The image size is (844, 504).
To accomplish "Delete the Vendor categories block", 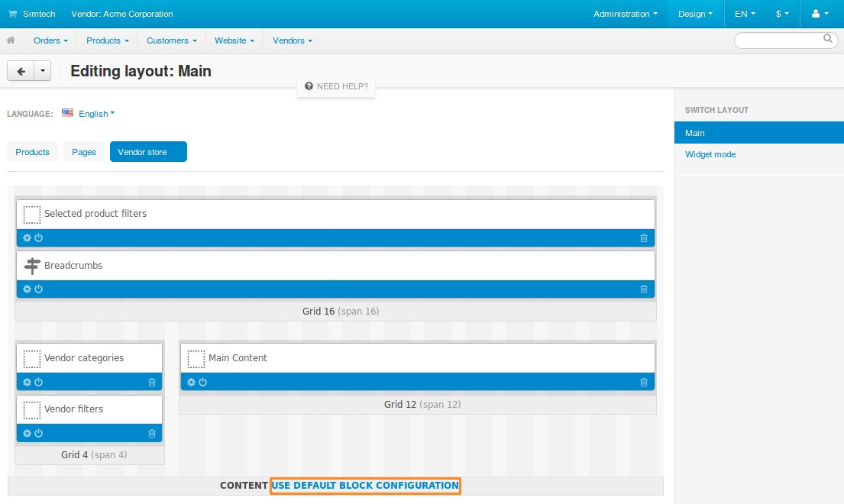I will [152, 383].
